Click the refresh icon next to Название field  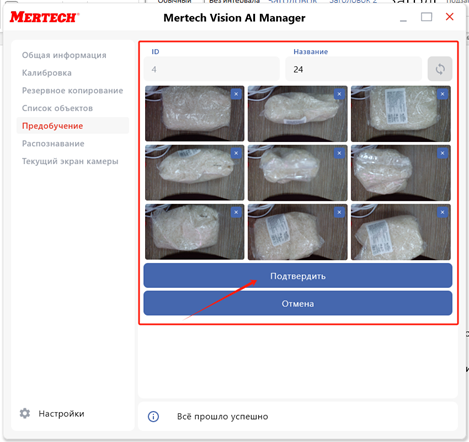tap(440, 69)
